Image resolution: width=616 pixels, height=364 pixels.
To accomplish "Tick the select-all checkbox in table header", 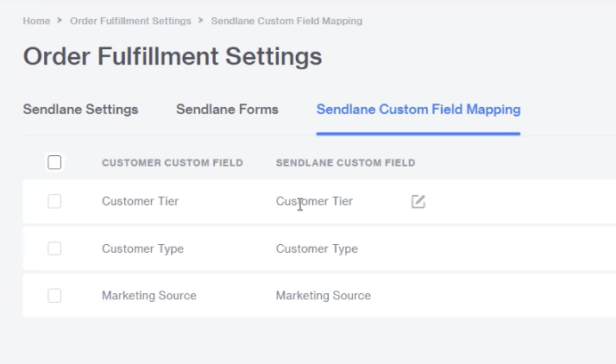I will point(54,162).
